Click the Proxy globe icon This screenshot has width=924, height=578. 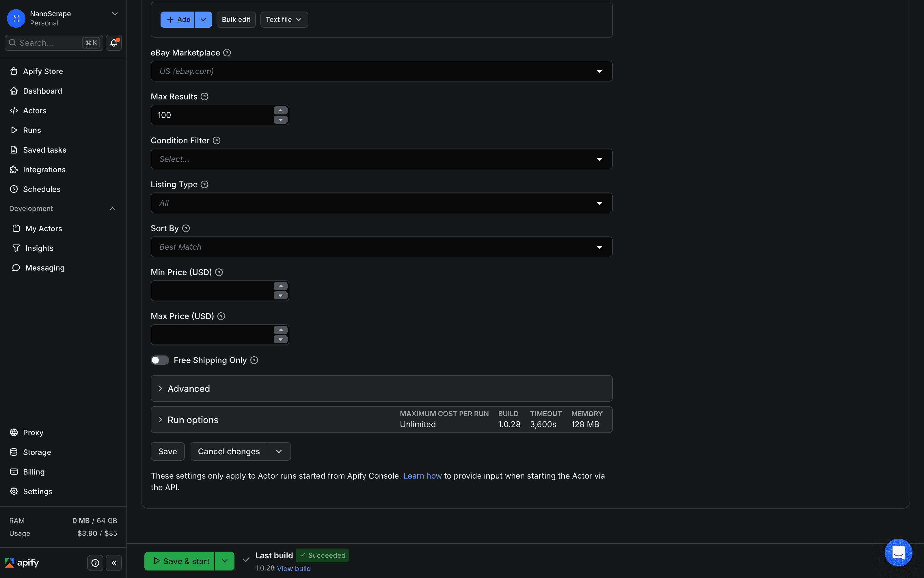(x=14, y=432)
